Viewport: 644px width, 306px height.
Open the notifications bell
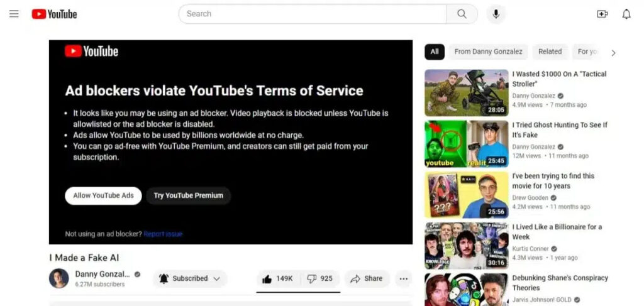tap(626, 14)
